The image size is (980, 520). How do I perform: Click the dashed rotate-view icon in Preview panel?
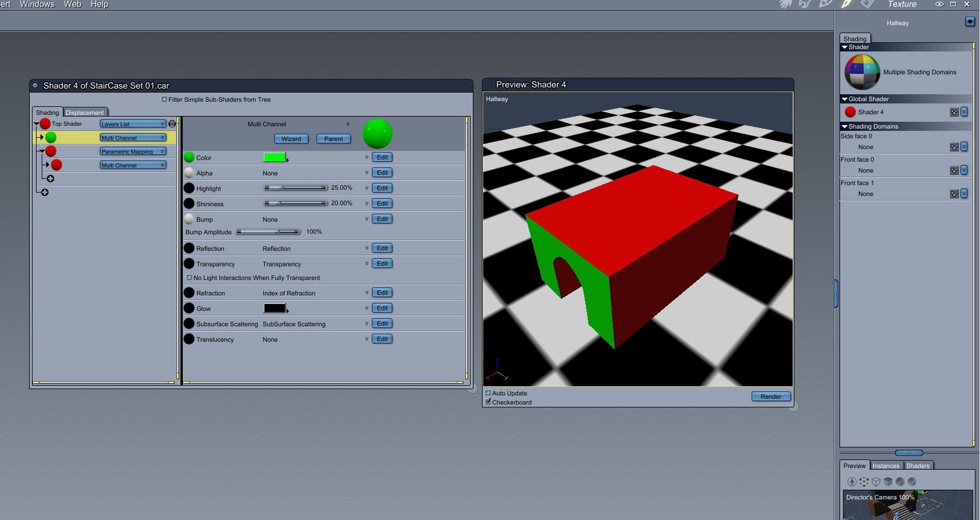864,482
